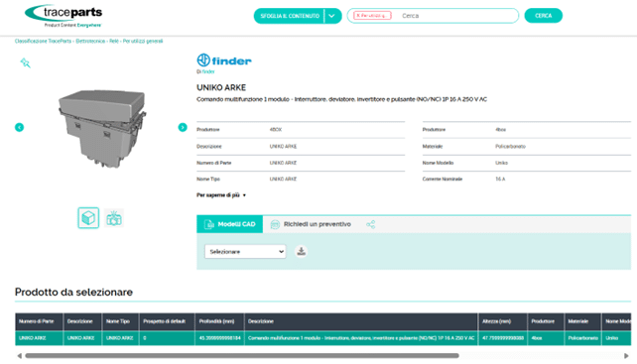Click the table's horizontal scrollbar
Image resolution: width=637 pixels, height=364 pixels.
pyautogui.click(x=242, y=355)
